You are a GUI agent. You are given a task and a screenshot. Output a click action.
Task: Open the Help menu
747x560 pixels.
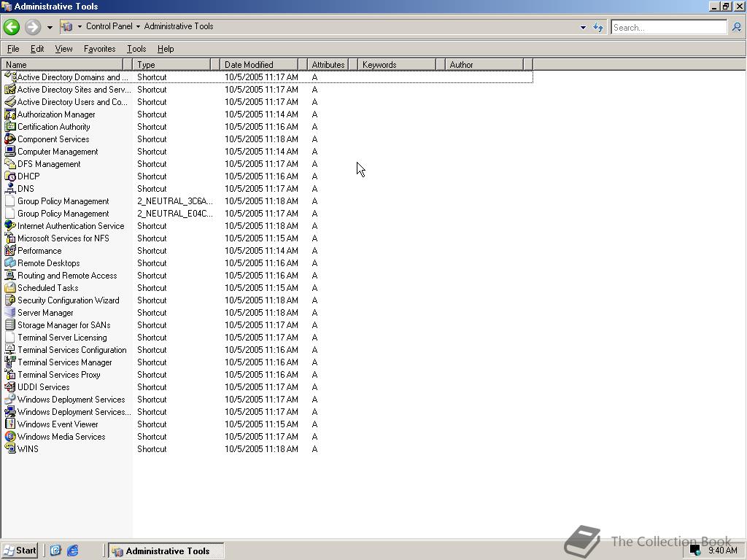tap(166, 49)
